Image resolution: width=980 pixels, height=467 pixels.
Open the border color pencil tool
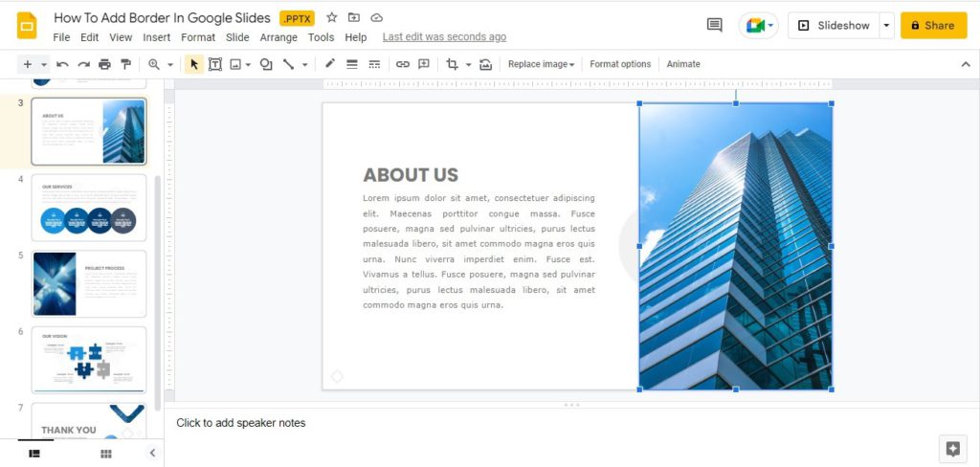[330, 64]
